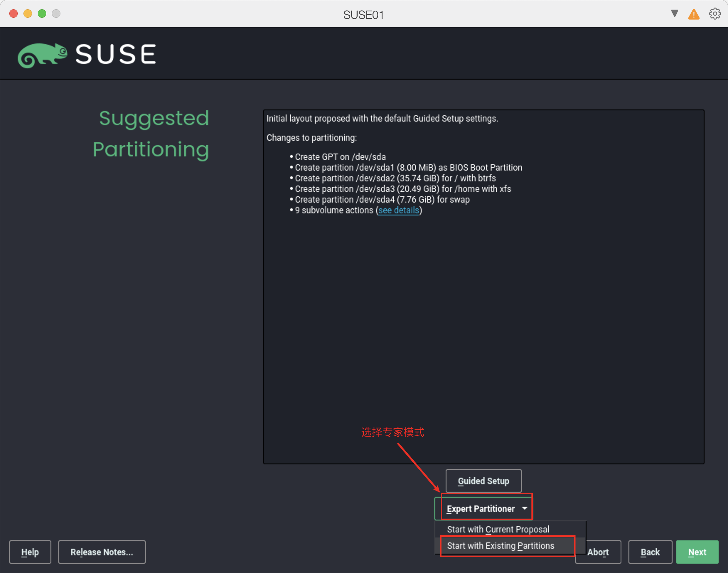This screenshot has width=728, height=573.
Task: View the Release Notes
Action: [x=102, y=552]
